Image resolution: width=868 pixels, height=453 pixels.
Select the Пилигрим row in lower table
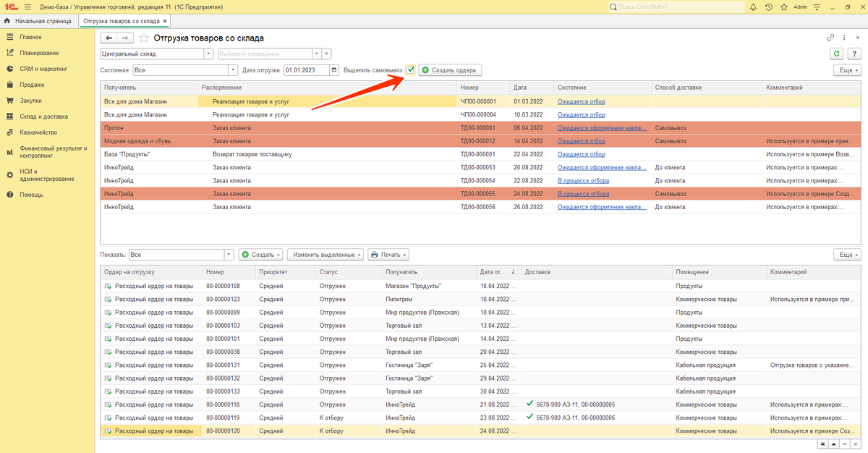coord(481,299)
